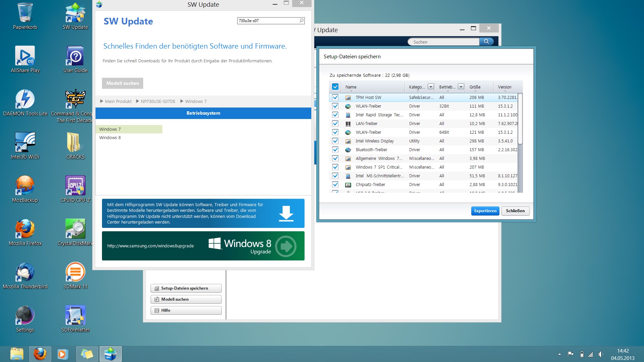Viewport: 644px width, 362px height.
Task: Click the white download arrow icon
Action: [286, 214]
